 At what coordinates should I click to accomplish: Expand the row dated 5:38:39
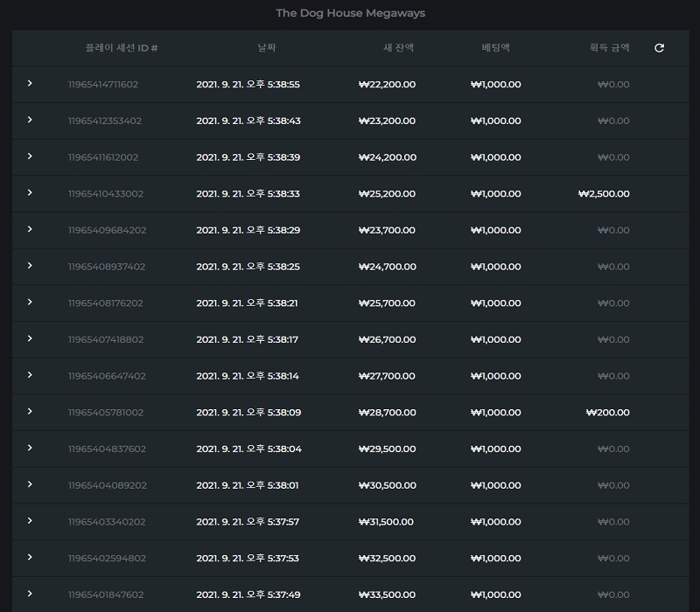click(x=30, y=156)
